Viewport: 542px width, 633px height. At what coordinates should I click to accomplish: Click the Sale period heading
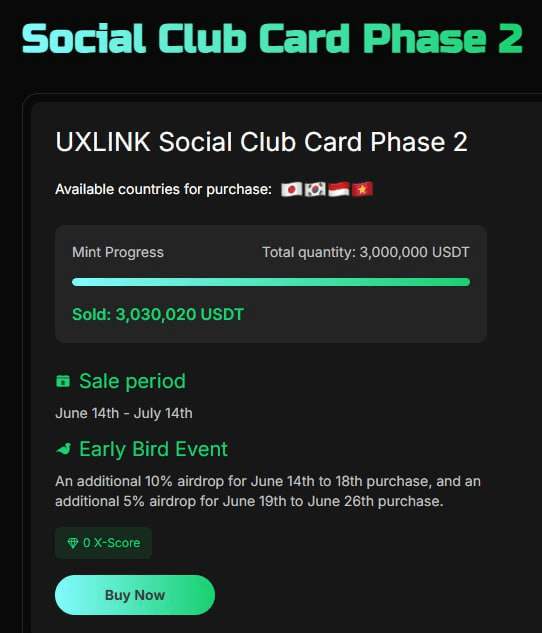tap(132, 381)
